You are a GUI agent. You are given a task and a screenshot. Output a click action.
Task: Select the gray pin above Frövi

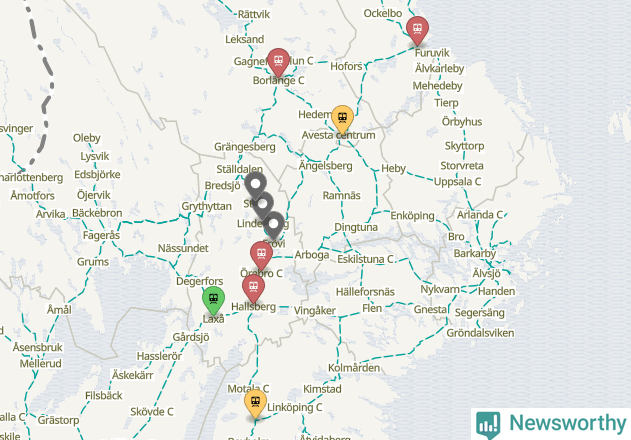pos(274,225)
